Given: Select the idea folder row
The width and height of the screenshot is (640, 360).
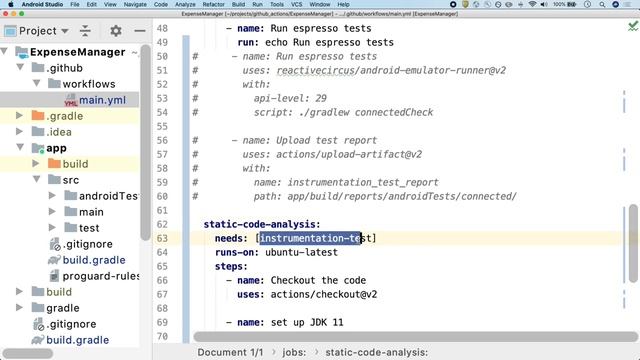Looking at the screenshot, I should (x=69, y=132).
